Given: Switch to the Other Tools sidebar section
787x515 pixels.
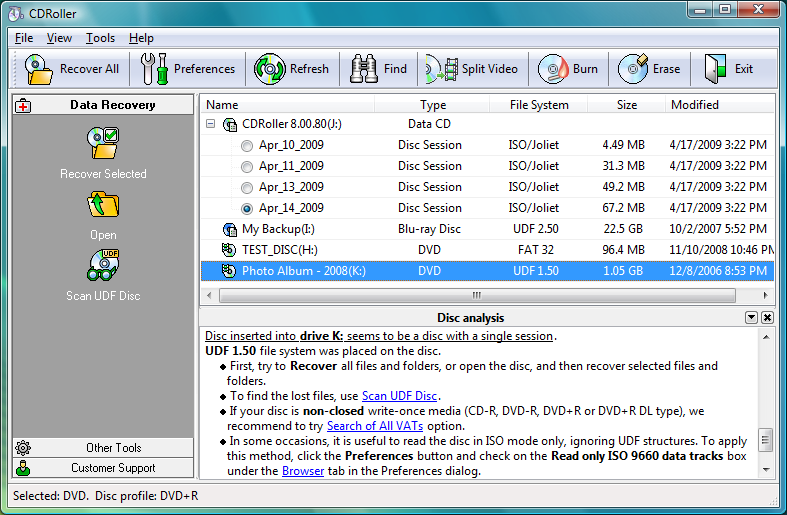Looking at the screenshot, I should click(x=103, y=447).
